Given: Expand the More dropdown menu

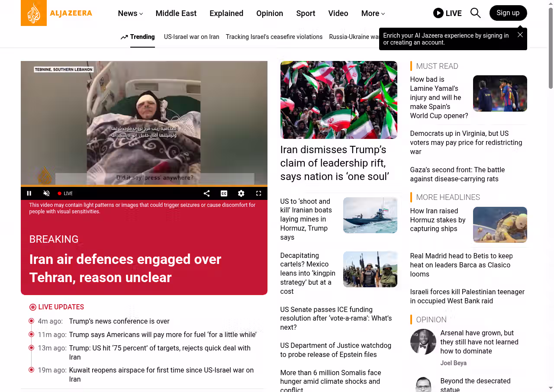Looking at the screenshot, I should point(373,13).
